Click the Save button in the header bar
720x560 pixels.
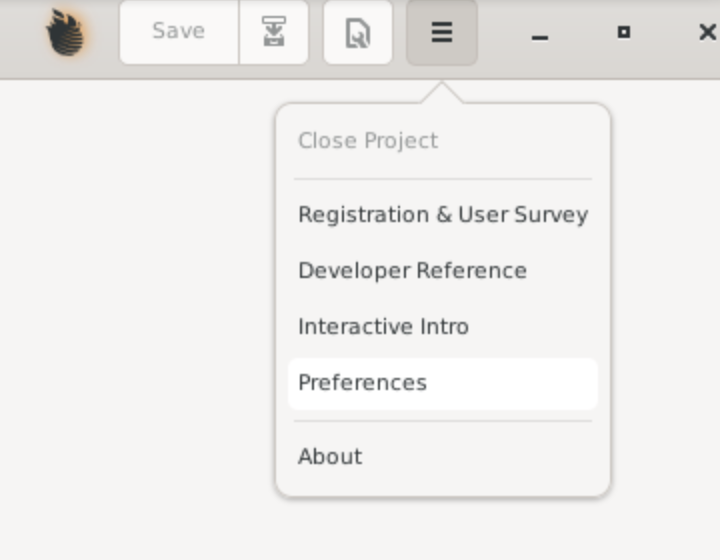click(x=179, y=32)
